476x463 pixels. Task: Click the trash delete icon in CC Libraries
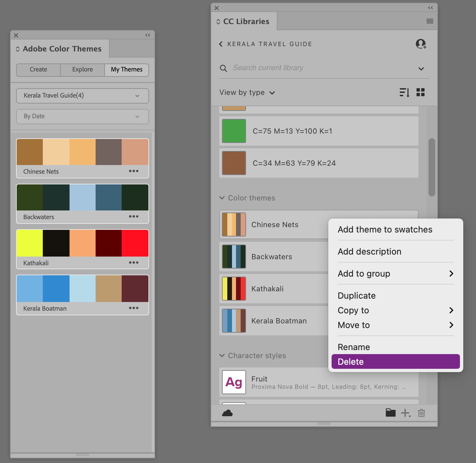pyautogui.click(x=422, y=413)
